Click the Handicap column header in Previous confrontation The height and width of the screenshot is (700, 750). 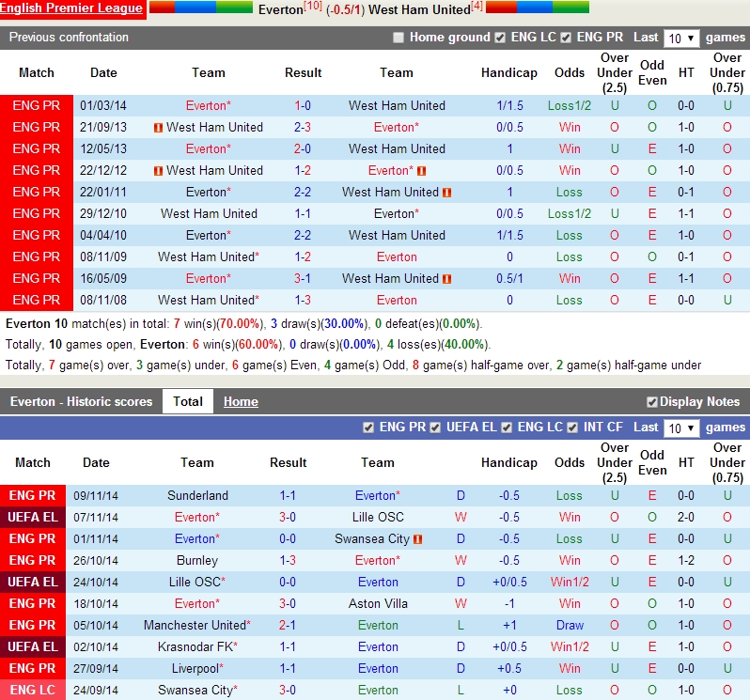click(509, 72)
